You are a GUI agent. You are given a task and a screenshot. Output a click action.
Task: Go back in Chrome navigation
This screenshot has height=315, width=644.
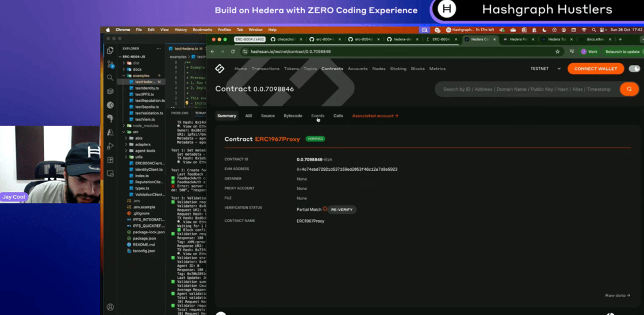[212, 52]
